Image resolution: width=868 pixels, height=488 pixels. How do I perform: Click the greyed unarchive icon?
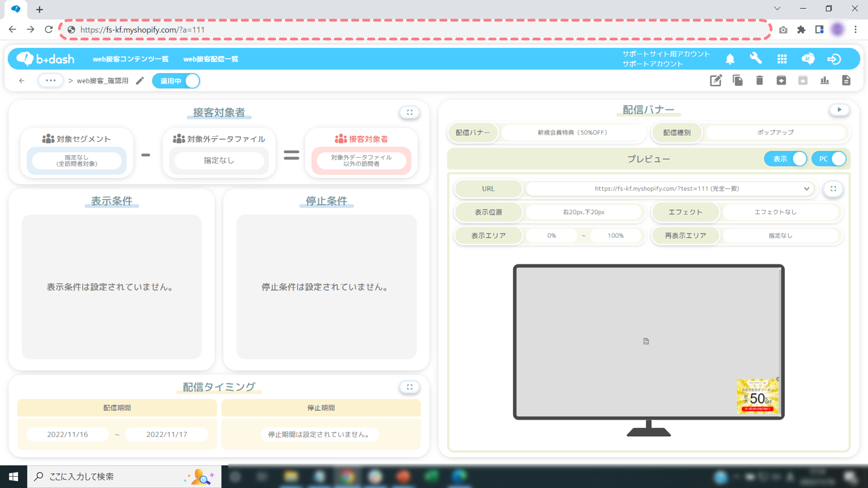(802, 80)
